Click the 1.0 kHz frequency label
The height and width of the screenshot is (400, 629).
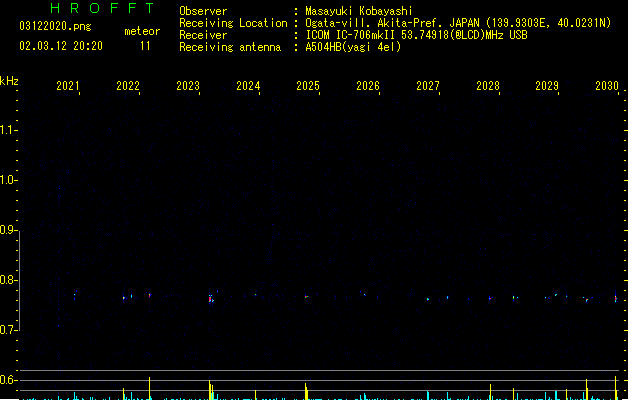[7, 180]
